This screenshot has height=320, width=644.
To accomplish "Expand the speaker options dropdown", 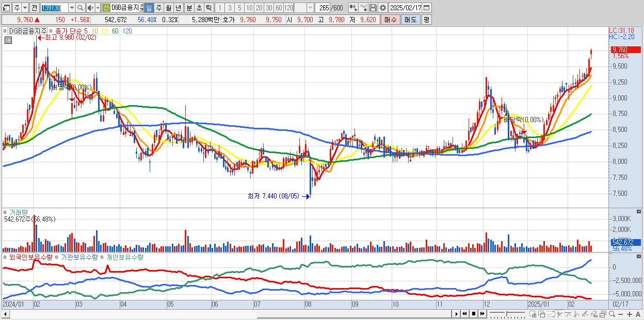I will point(98,8).
